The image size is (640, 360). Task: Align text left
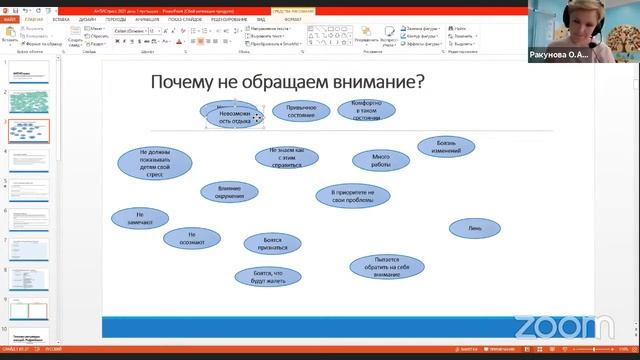pos(193,41)
